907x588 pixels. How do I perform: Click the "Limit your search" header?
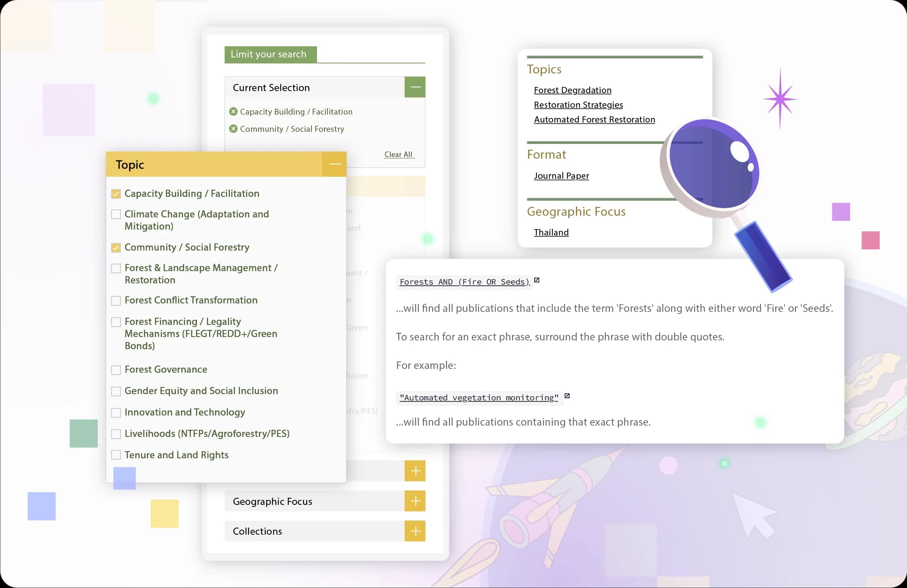coord(268,54)
